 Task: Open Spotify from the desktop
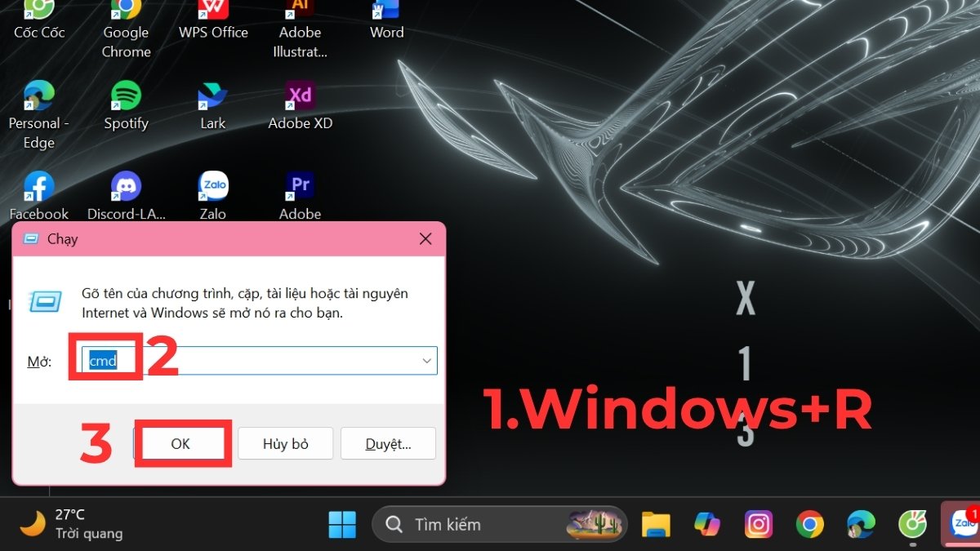(126, 98)
